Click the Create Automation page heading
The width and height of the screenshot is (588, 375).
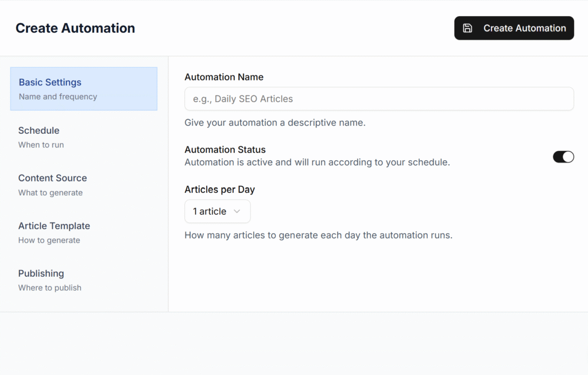[75, 28]
